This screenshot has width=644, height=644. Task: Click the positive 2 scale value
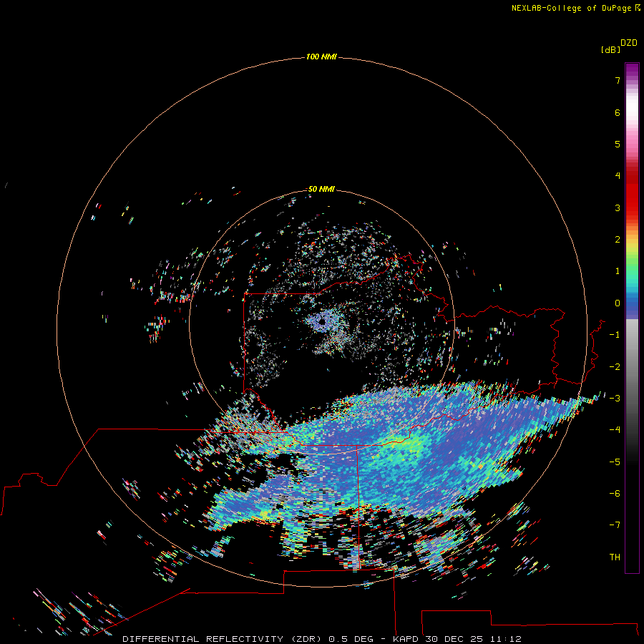618,240
